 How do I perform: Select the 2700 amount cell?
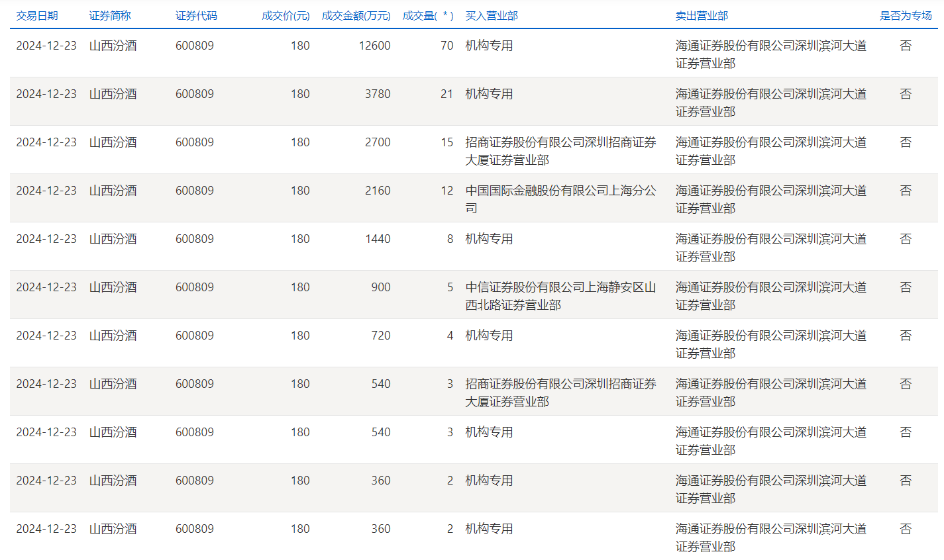(x=378, y=142)
